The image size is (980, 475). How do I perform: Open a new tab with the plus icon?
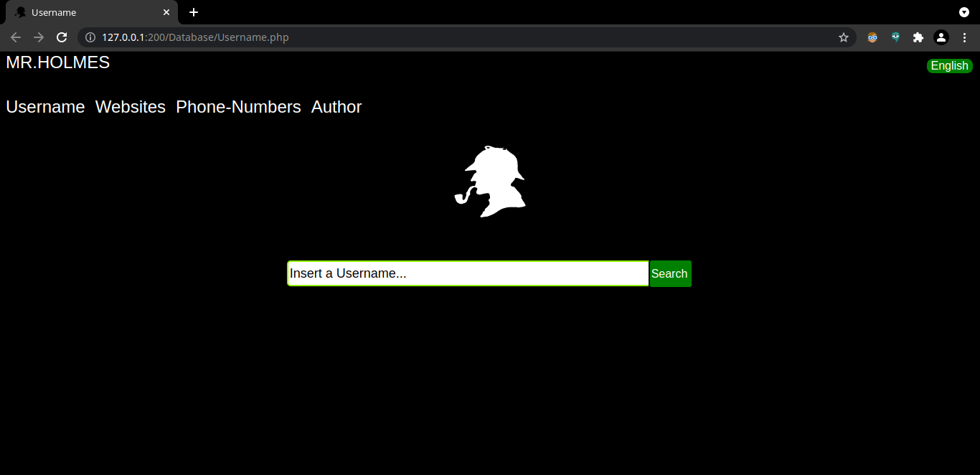194,12
